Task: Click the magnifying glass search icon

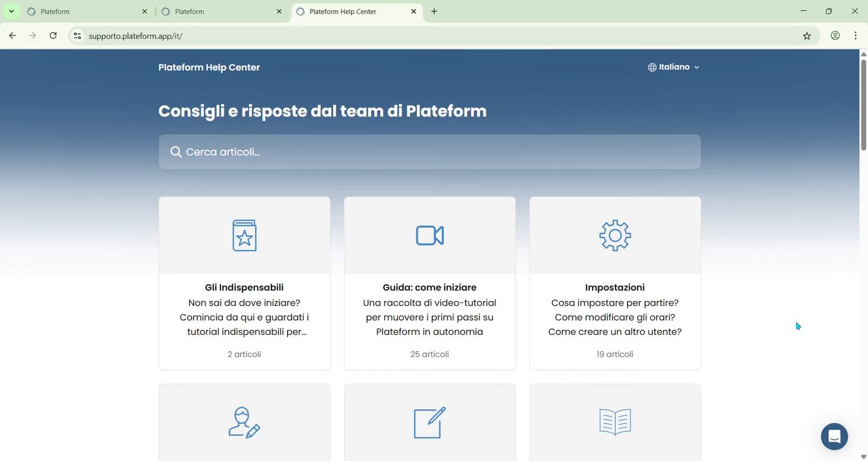Action: [x=176, y=152]
